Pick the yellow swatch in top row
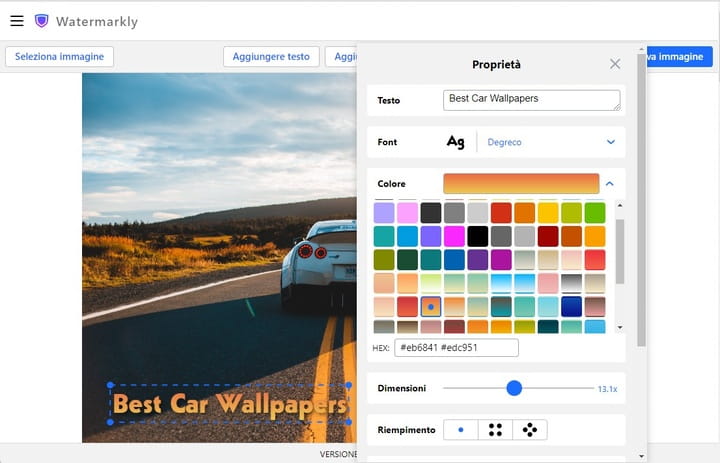Viewport: 720px width, 463px height. pyautogui.click(x=548, y=213)
